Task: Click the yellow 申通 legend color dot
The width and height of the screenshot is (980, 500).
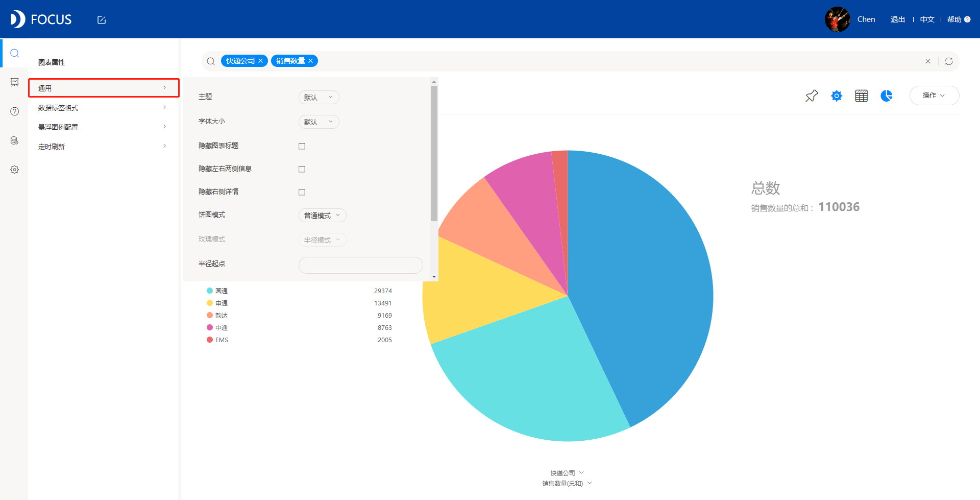Action: pyautogui.click(x=210, y=303)
